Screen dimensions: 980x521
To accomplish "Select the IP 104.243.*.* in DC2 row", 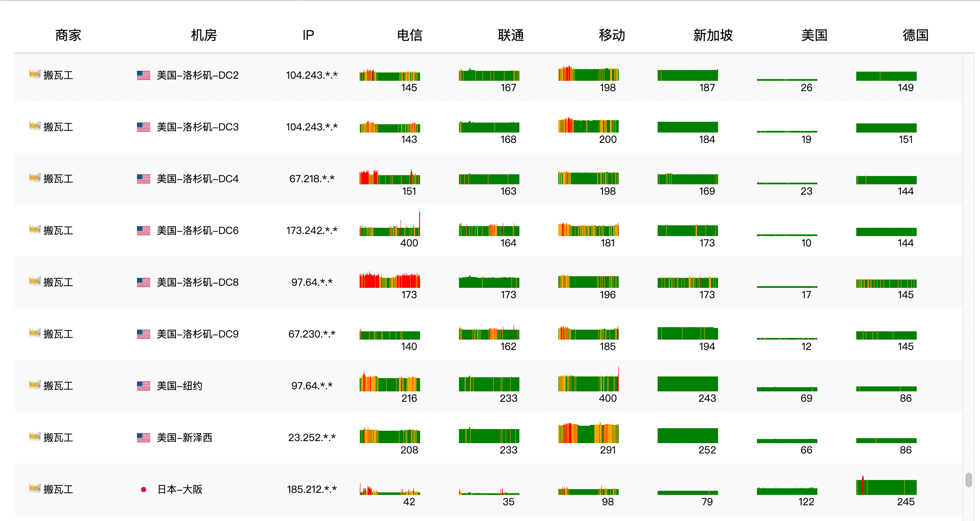I will [x=312, y=75].
